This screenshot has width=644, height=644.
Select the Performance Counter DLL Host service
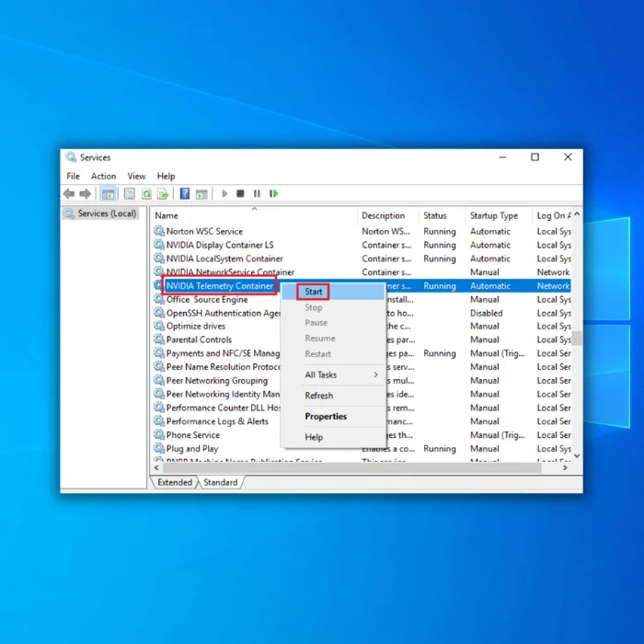223,408
